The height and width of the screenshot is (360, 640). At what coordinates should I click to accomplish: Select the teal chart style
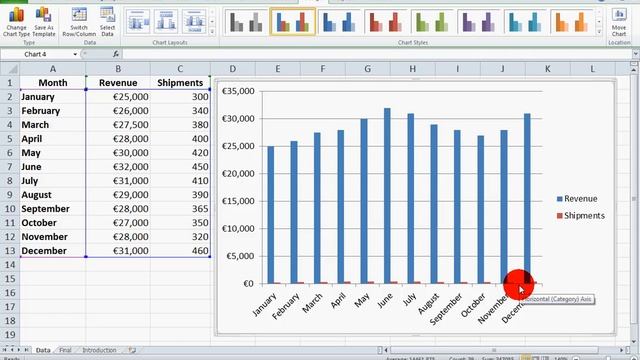(525, 22)
